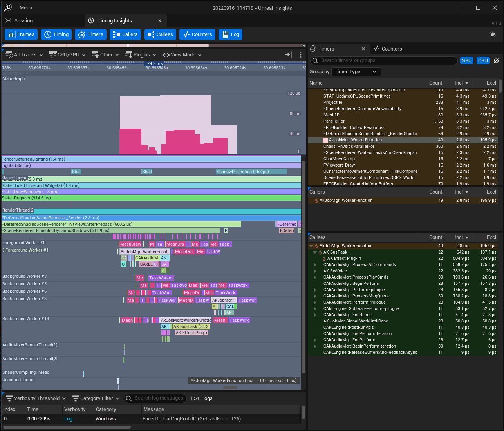504x431 pixels.
Task: Click flame icon beside AK BusTask callee
Action: [x=320, y=252]
